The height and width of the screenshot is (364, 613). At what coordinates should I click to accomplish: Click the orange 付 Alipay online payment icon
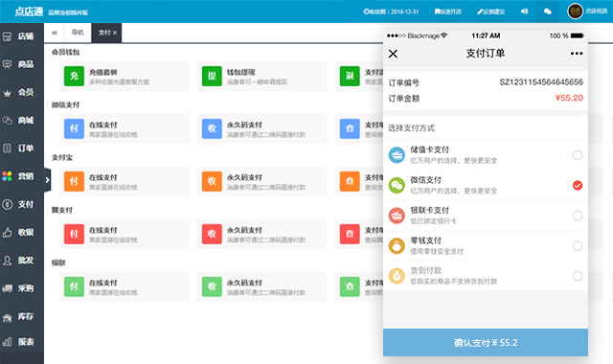[74, 181]
